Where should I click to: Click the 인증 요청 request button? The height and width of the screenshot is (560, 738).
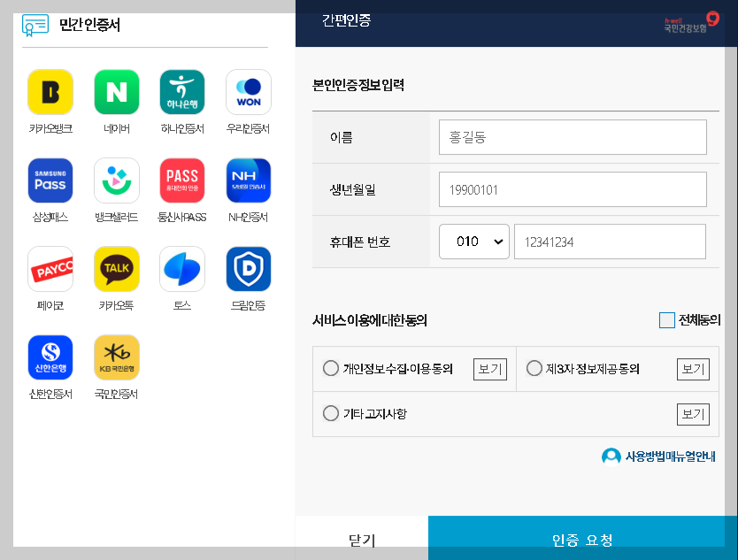pyautogui.click(x=582, y=538)
